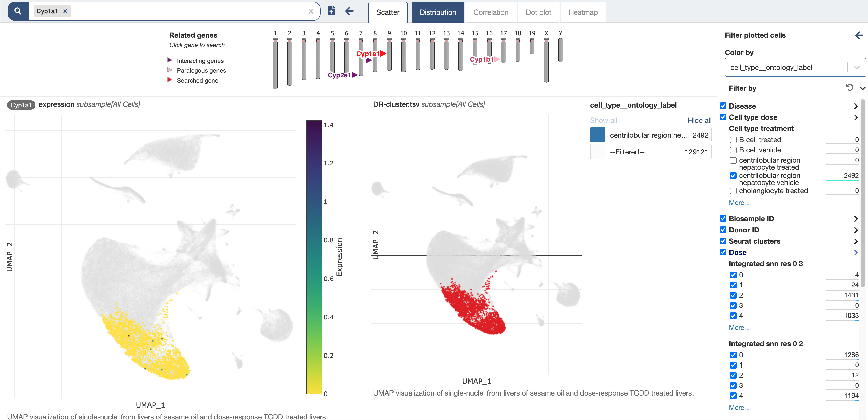Toggle the Disease filter checkbox
The width and height of the screenshot is (868, 420).
pos(723,106)
